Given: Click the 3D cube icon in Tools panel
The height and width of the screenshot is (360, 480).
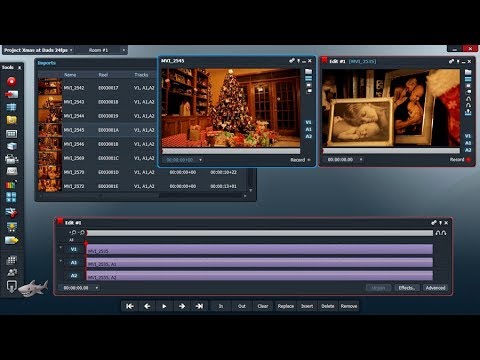Looking at the screenshot, I should 11,146.
